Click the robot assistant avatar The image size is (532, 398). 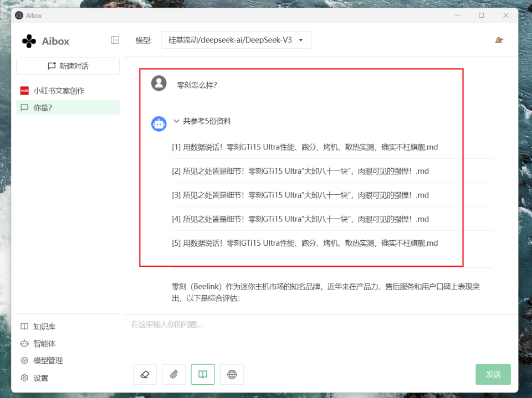click(x=159, y=124)
